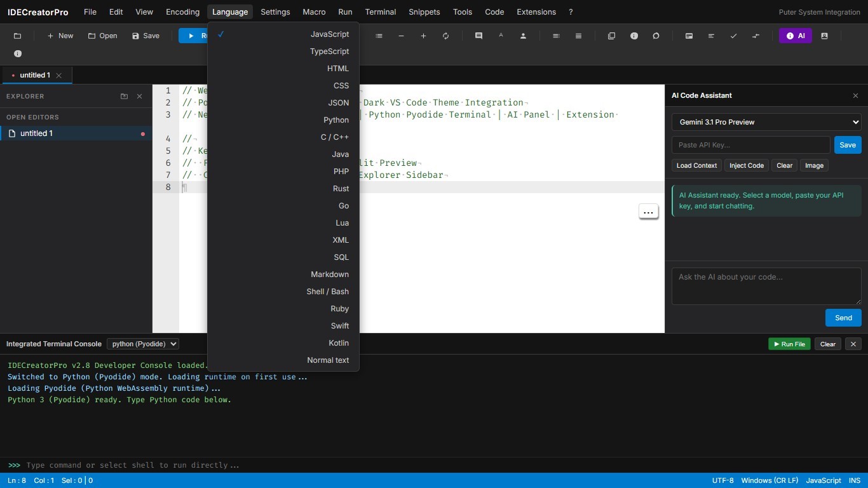This screenshot has width=868, height=488.
Task: Close the untitled 1 tab
Action: tap(59, 75)
